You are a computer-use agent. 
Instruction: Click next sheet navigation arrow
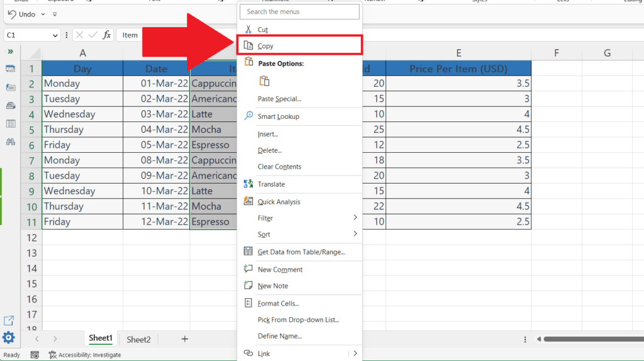[x=55, y=339]
